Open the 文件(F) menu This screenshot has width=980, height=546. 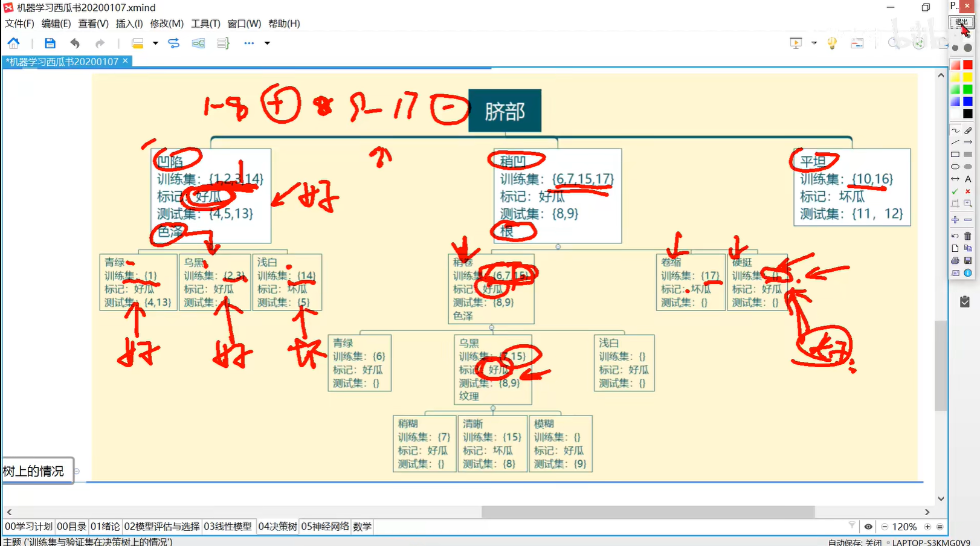(x=19, y=24)
